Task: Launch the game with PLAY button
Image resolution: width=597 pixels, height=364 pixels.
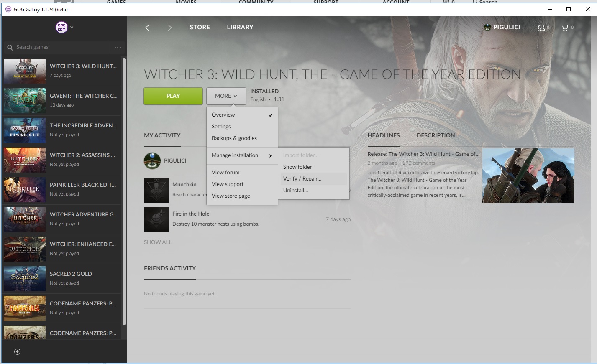Action: (173, 96)
